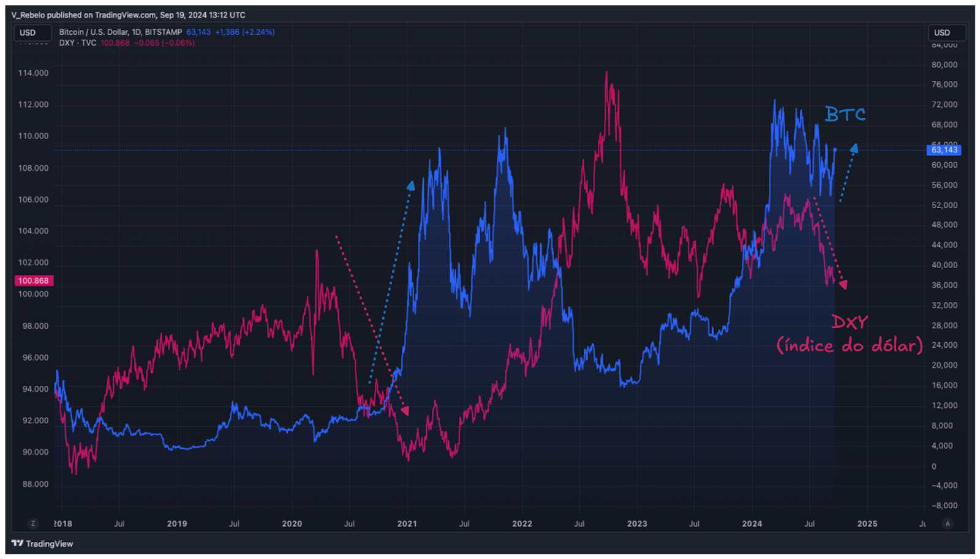Click the 2024 label on time axis
This screenshot has width=980, height=559.
pos(752,523)
